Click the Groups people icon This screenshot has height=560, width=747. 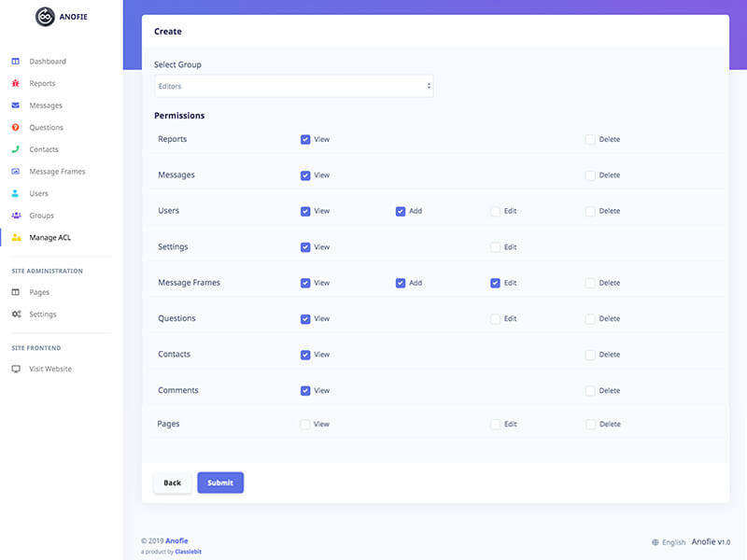(x=16, y=216)
